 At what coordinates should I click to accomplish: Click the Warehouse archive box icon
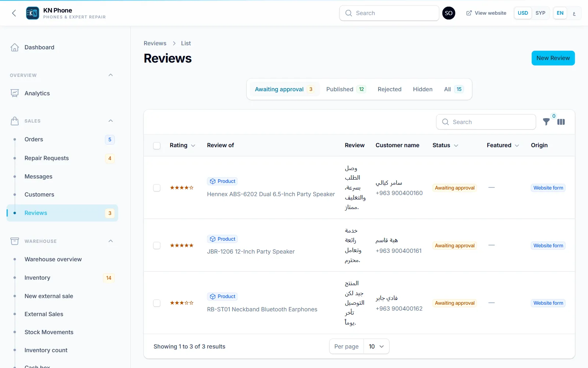(15, 241)
